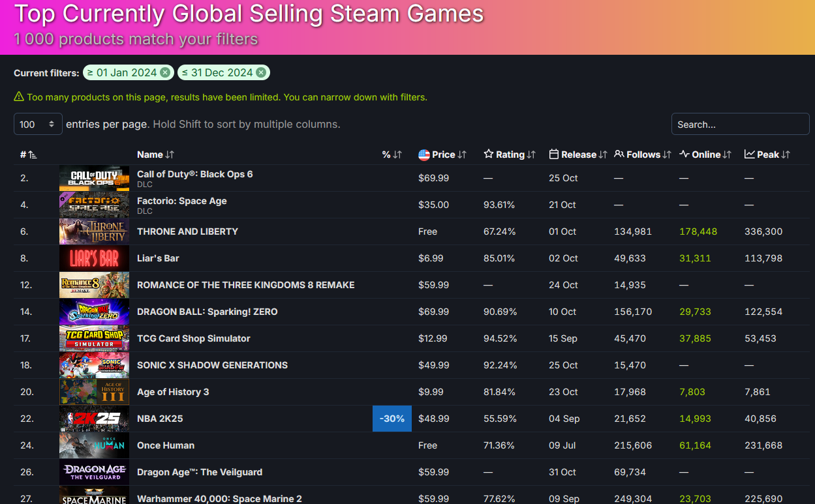This screenshot has height=504, width=815.
Task: Open the Liar's Bar link
Action: pyautogui.click(x=158, y=258)
